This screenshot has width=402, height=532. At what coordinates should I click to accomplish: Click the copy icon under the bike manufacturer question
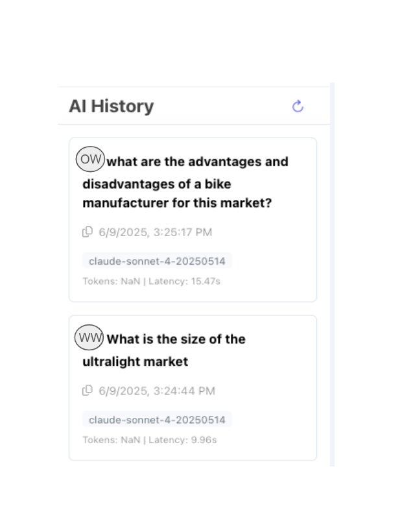click(x=88, y=232)
